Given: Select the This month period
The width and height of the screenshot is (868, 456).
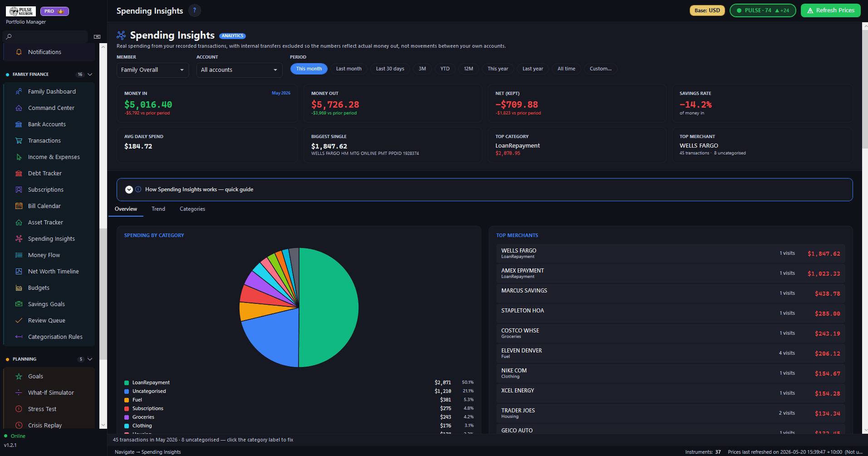Looking at the screenshot, I should coord(309,69).
